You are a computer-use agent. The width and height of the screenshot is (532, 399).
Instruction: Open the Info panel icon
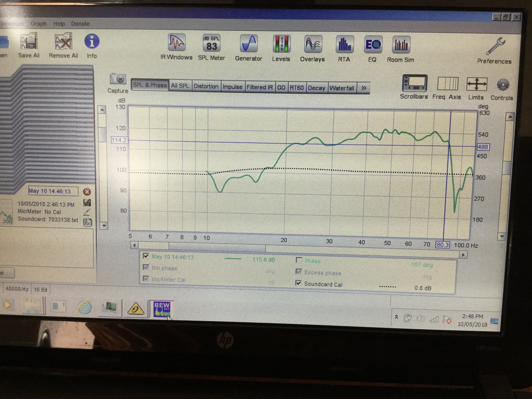click(x=92, y=41)
